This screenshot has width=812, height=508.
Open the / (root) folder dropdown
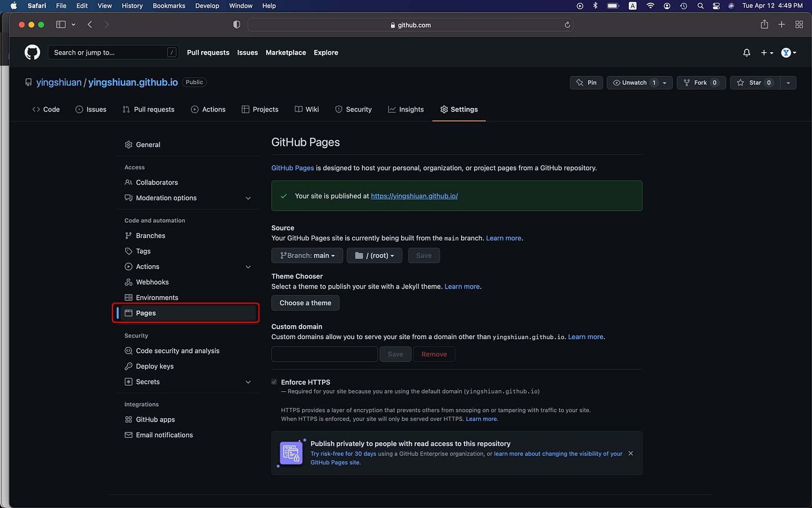[374, 255]
